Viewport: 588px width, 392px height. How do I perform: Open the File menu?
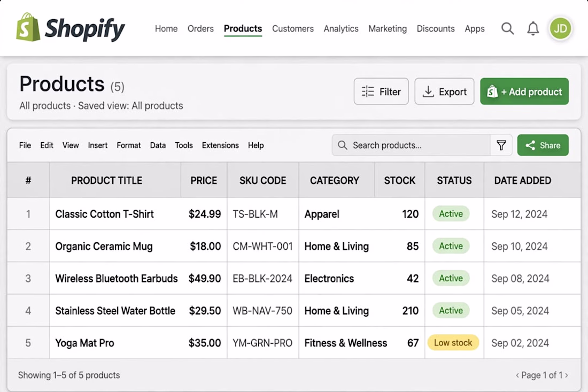(25, 145)
